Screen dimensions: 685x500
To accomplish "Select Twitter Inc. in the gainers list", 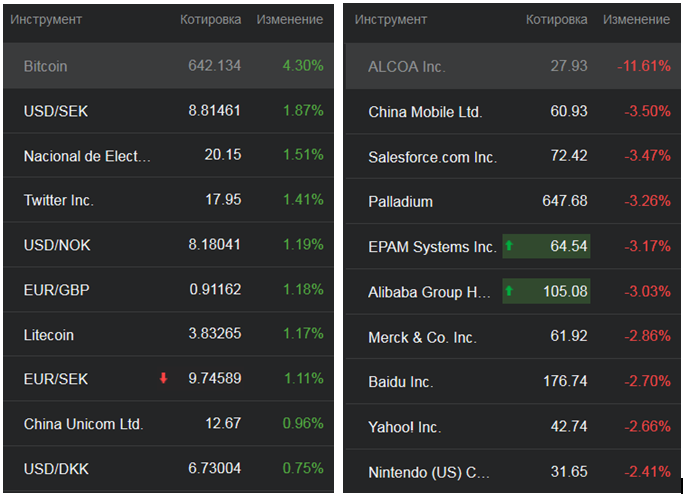I will [x=59, y=200].
